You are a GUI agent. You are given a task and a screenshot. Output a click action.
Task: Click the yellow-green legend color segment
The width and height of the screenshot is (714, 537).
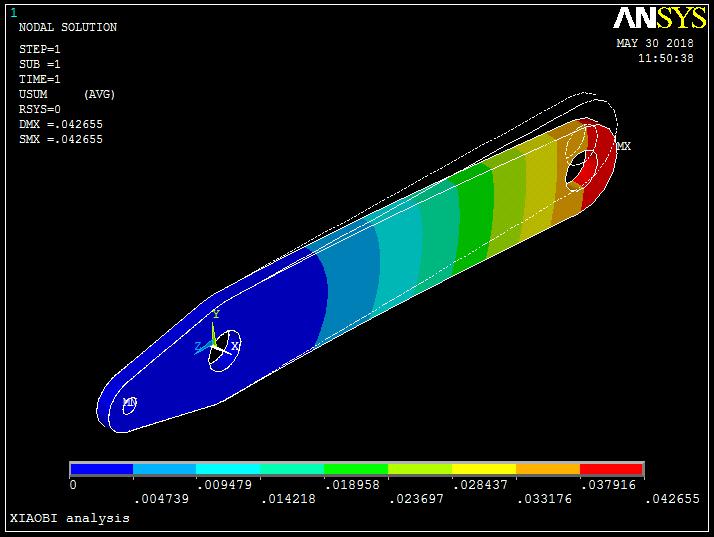(420, 469)
